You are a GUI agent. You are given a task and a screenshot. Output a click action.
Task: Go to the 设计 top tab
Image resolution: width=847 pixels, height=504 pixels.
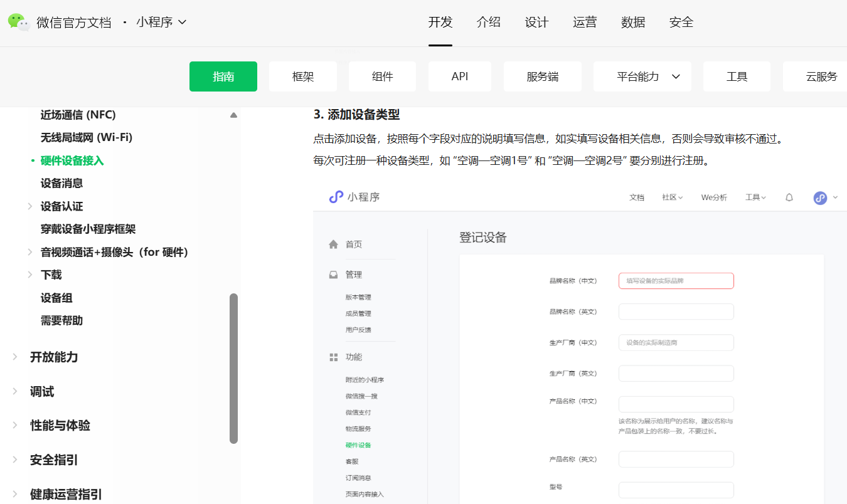pyautogui.click(x=537, y=23)
